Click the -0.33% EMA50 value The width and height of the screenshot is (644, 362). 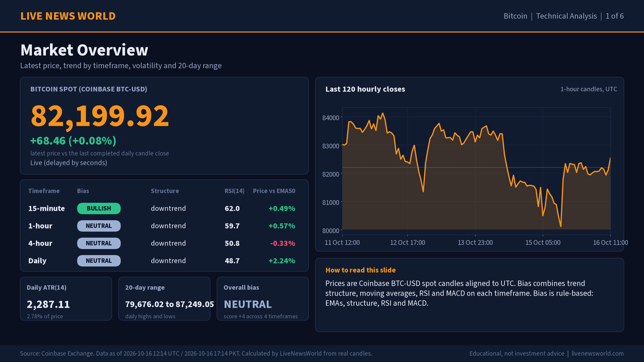pyautogui.click(x=283, y=243)
